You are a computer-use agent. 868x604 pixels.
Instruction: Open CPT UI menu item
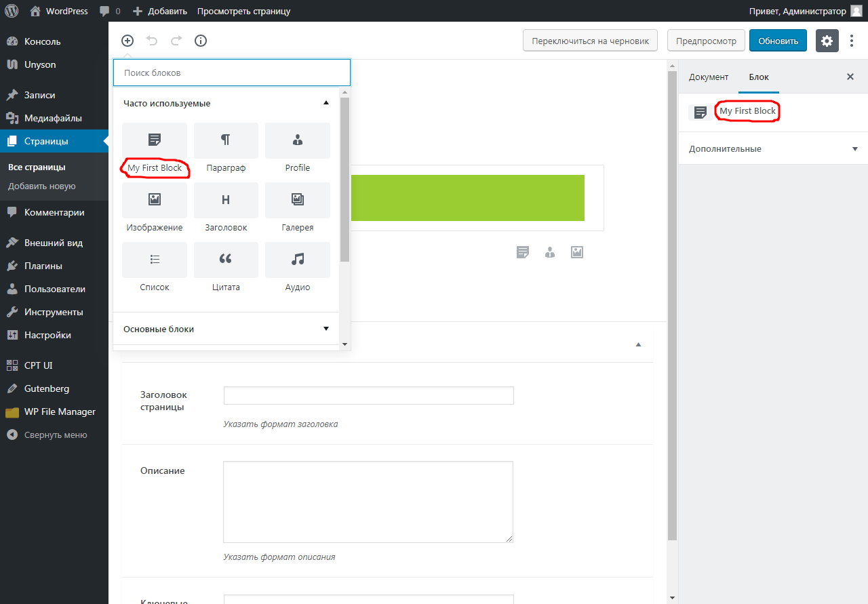tap(54, 365)
